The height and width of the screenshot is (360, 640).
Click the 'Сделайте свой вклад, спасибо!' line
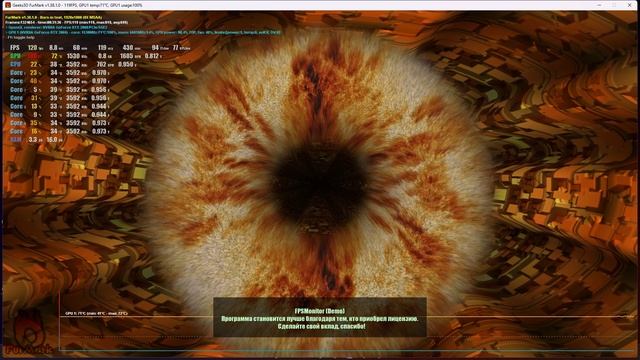(x=321, y=327)
